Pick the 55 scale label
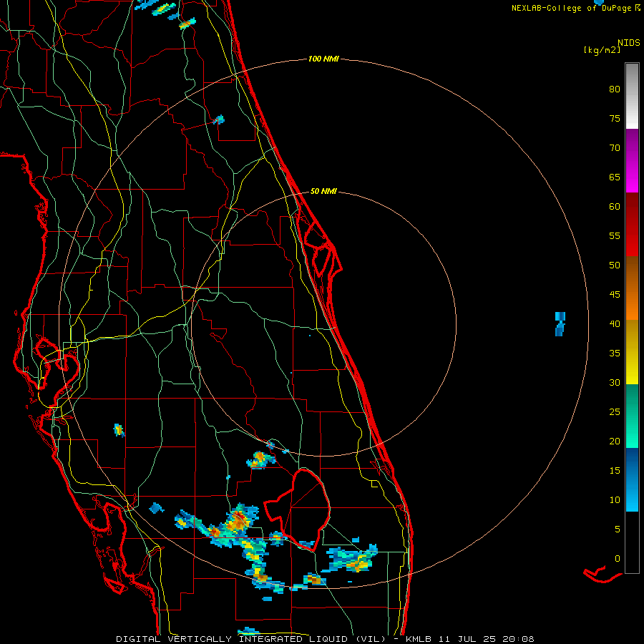 pyautogui.click(x=615, y=235)
